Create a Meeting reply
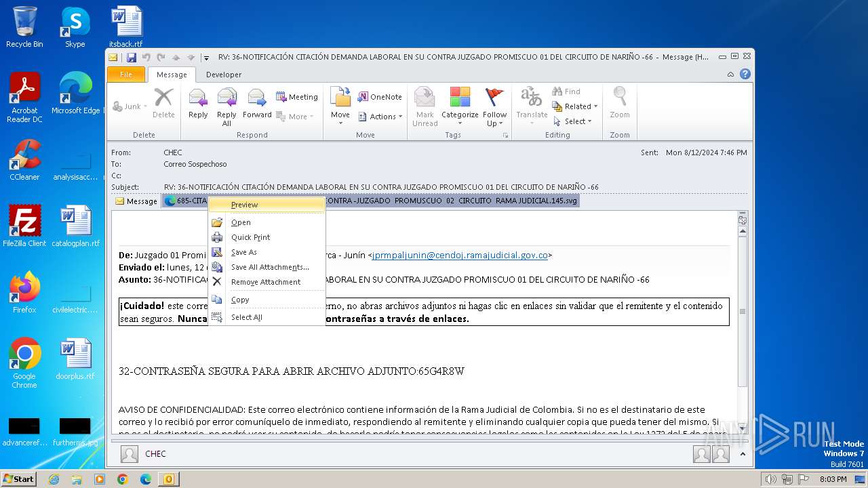The width and height of the screenshot is (868, 488). [x=296, y=97]
